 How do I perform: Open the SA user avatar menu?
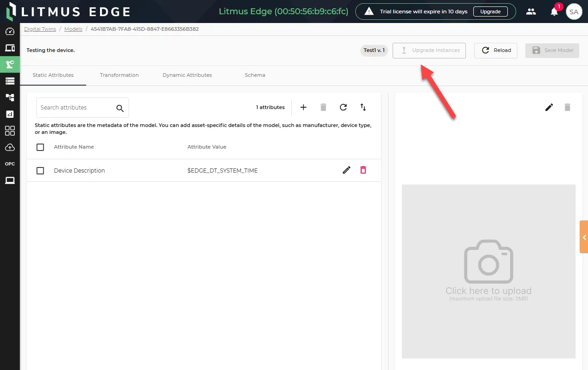click(x=574, y=12)
